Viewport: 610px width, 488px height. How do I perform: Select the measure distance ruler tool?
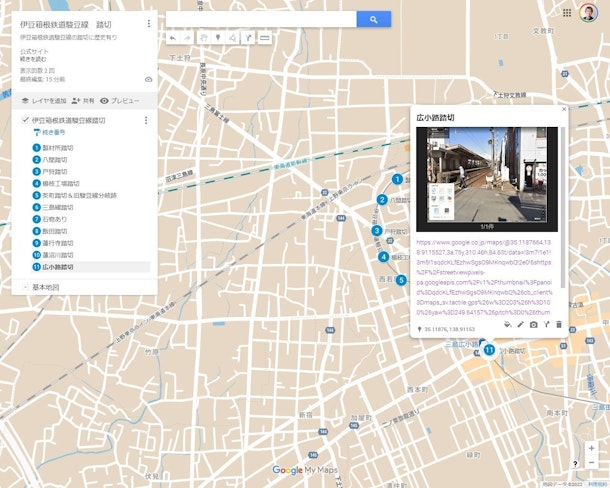pos(264,37)
